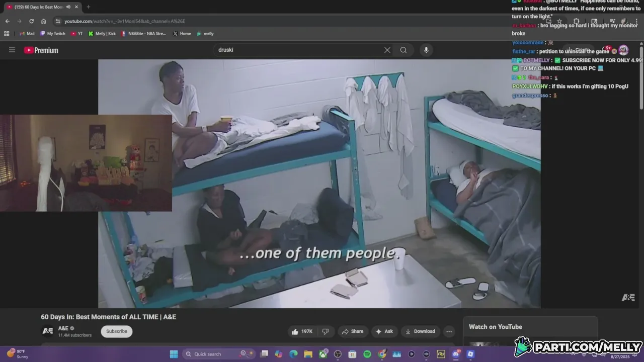Open Microsoft Store from taskbar
Screen dimensions: 644x362
tap(352, 354)
